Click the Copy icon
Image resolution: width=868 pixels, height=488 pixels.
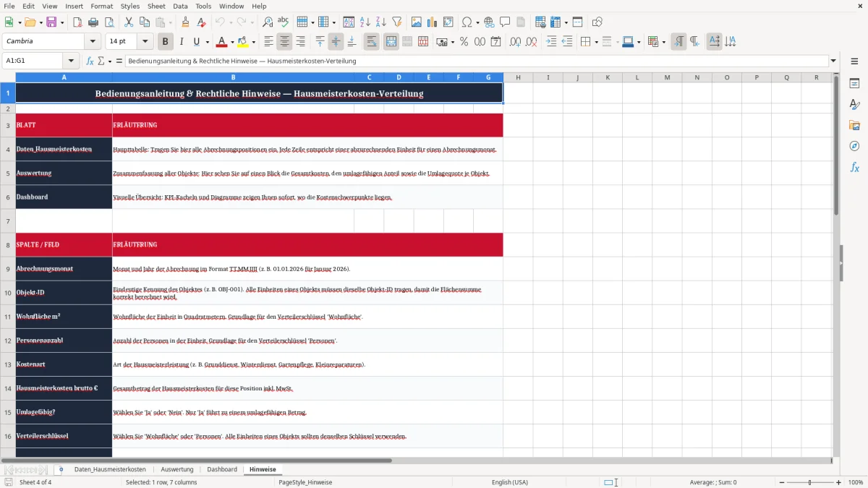[x=144, y=22]
